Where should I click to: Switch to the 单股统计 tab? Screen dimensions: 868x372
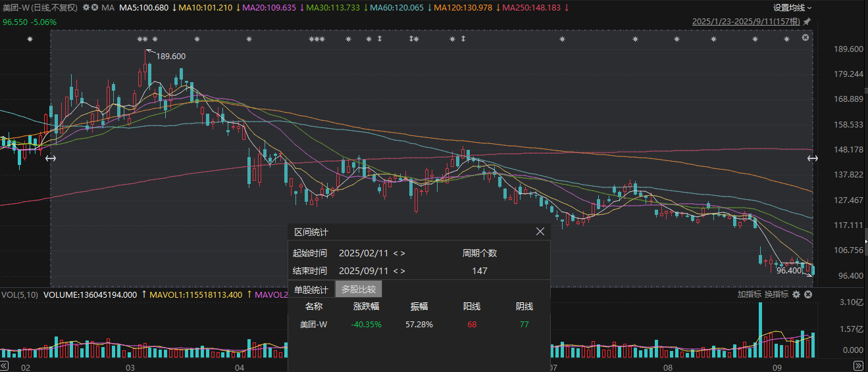point(311,289)
